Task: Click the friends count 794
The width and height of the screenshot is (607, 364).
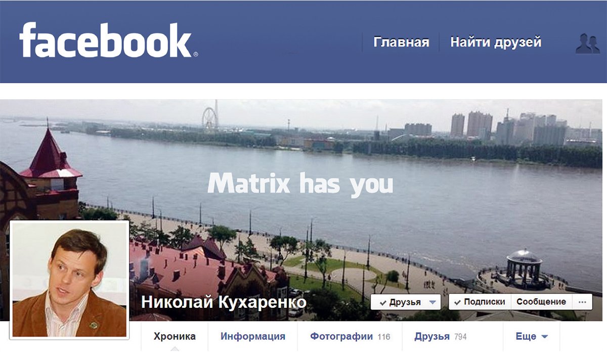Action: tap(460, 337)
